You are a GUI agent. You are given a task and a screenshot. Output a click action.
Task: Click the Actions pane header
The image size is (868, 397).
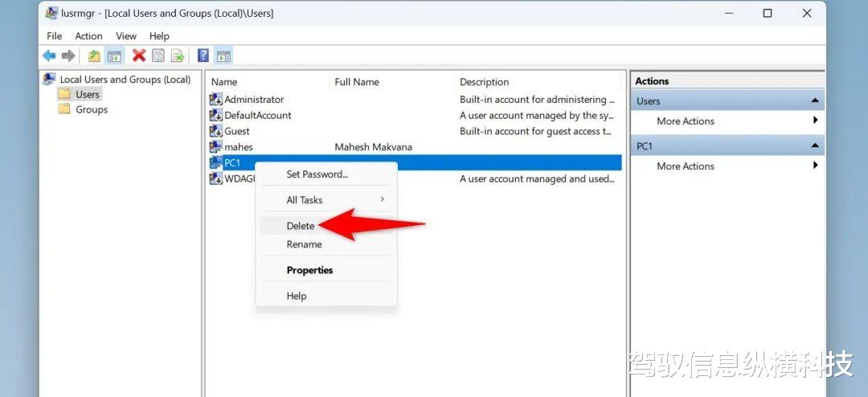point(727,81)
